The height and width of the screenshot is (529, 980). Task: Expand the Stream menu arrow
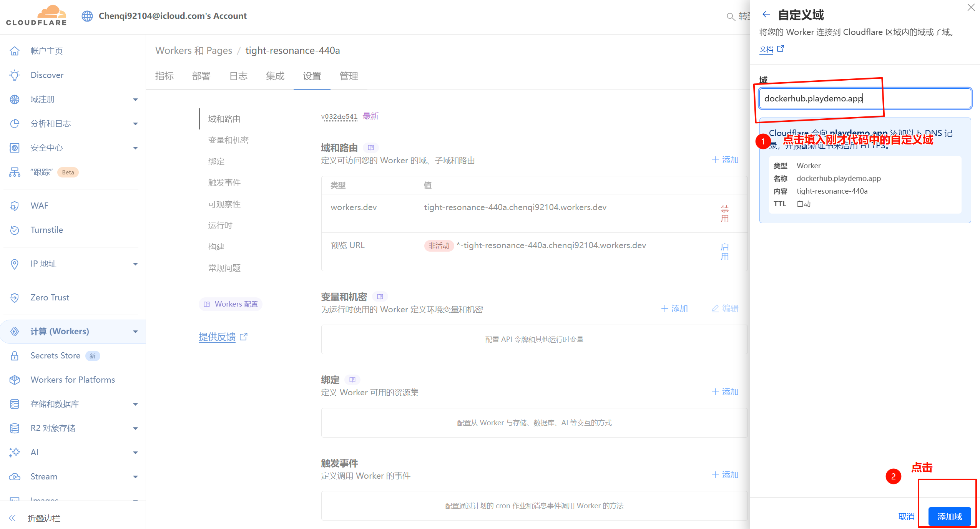135,477
